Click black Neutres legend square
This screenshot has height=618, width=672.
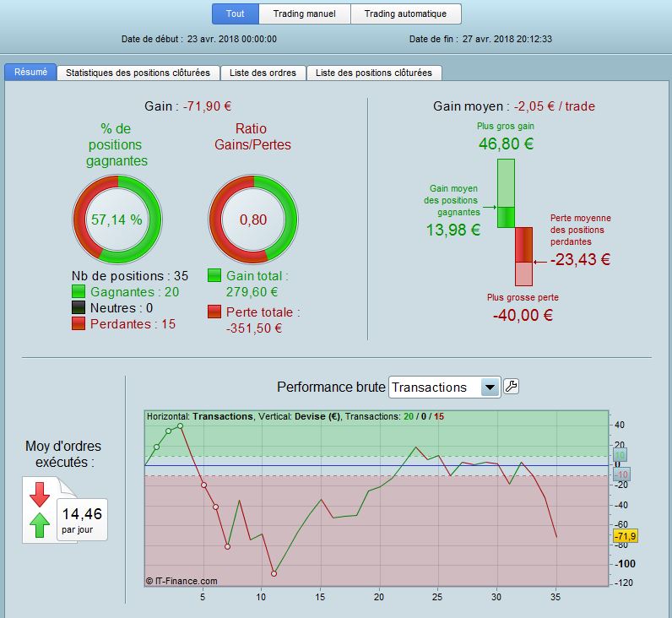79,307
